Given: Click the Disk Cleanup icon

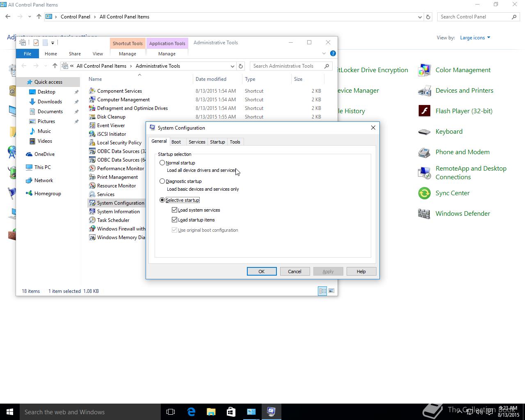Looking at the screenshot, I should [92, 117].
